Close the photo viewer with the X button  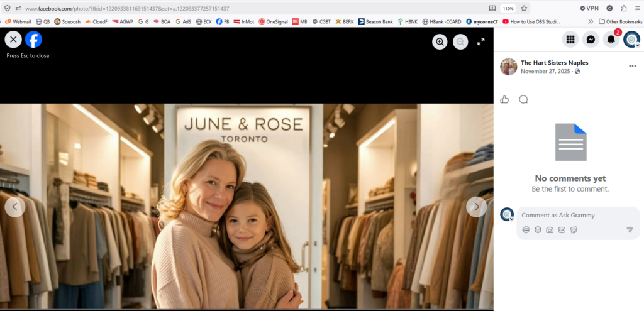(13, 40)
